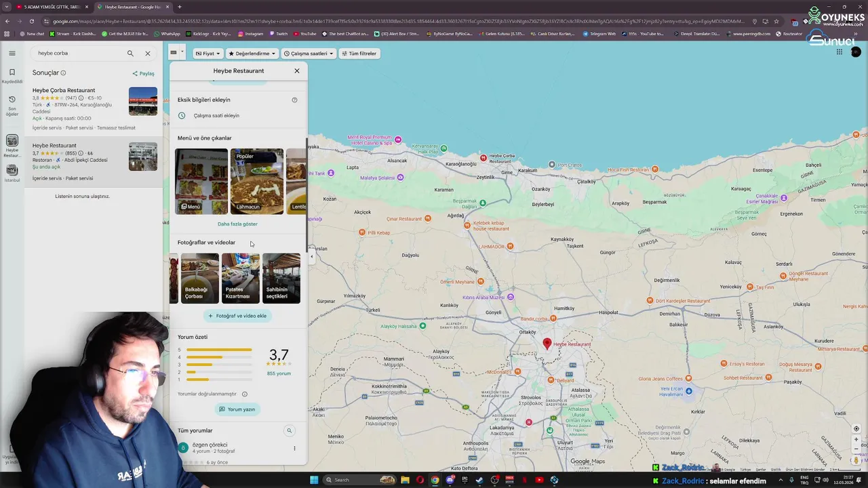Click Daha fazla göster link
Image resolution: width=868 pixels, height=488 pixels.
237,224
